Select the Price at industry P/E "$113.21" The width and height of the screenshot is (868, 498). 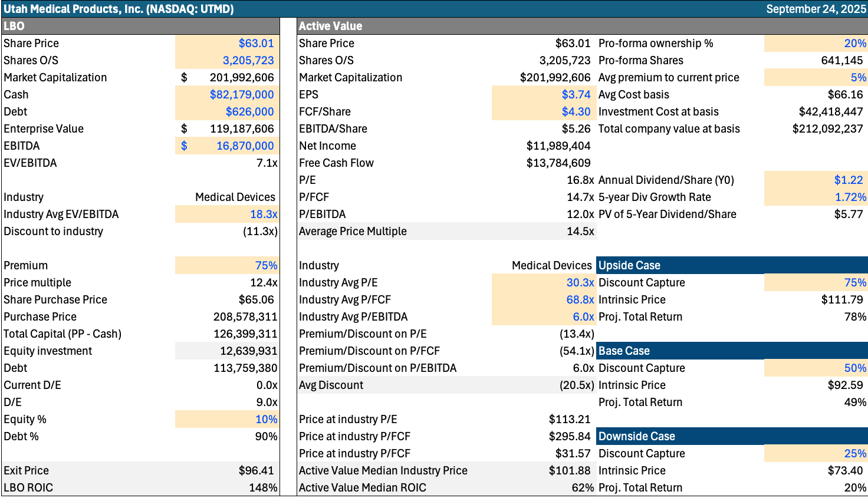(x=570, y=419)
